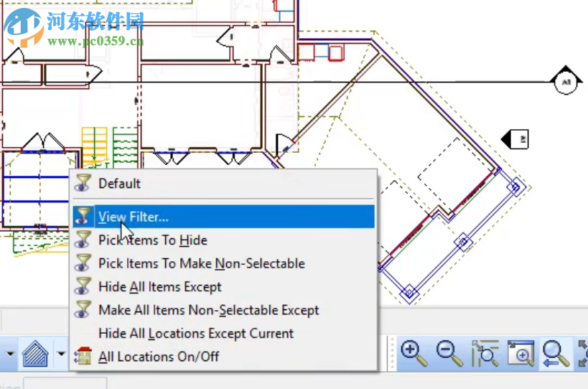
Task: Choose Pick Items To Make Non-Selectable
Action: coord(223,263)
